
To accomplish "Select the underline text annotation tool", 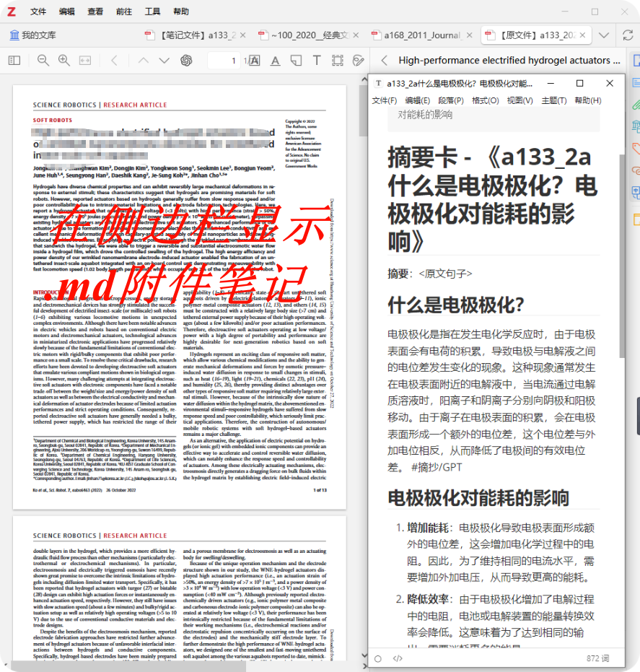I will click(276, 61).
